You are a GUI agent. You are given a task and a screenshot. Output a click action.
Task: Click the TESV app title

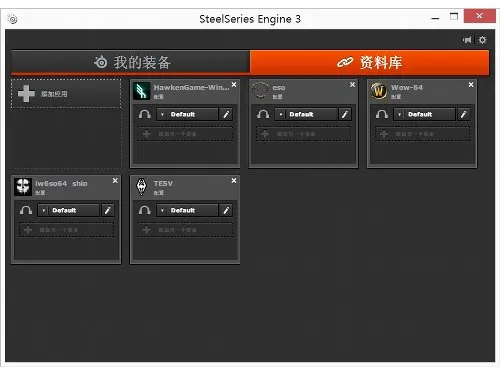click(163, 184)
